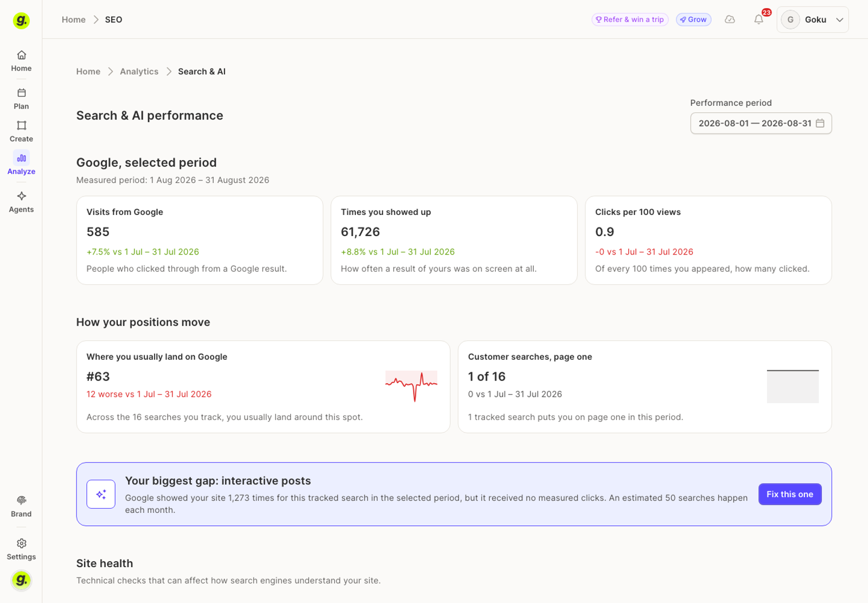
Task: Click the 1 of 16 page one value
Action: click(487, 377)
